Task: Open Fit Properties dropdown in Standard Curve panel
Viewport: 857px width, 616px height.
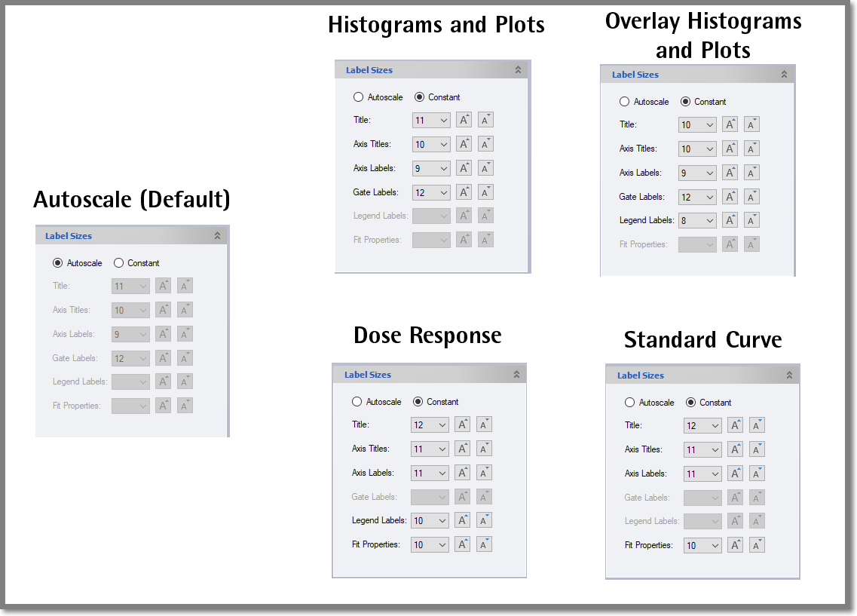Action: point(702,545)
